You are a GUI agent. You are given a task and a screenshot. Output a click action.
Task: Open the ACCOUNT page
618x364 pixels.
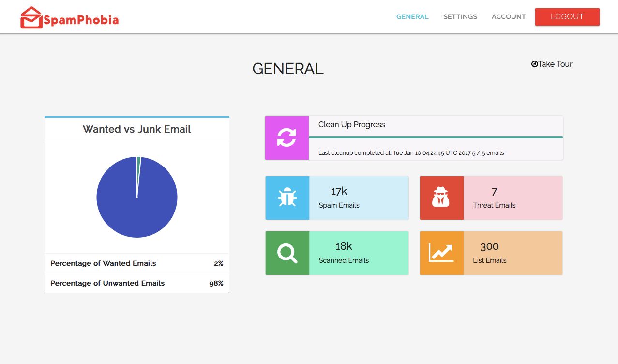(508, 16)
